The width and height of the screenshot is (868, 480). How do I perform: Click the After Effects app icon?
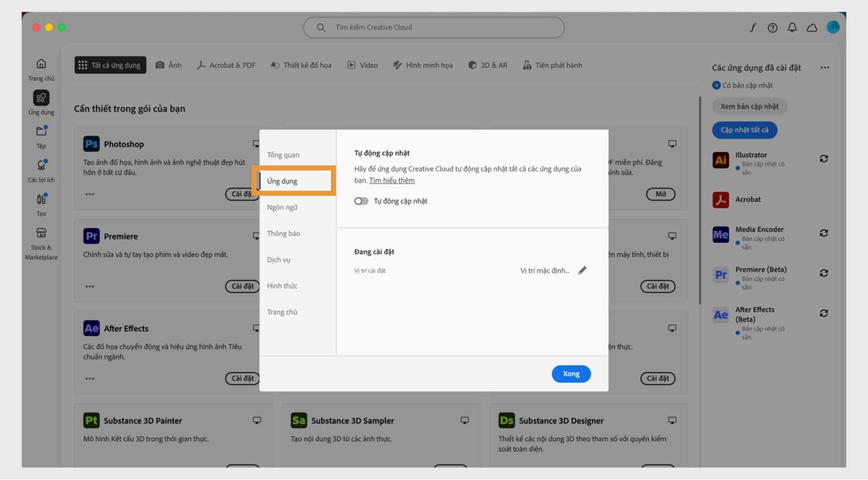91,328
